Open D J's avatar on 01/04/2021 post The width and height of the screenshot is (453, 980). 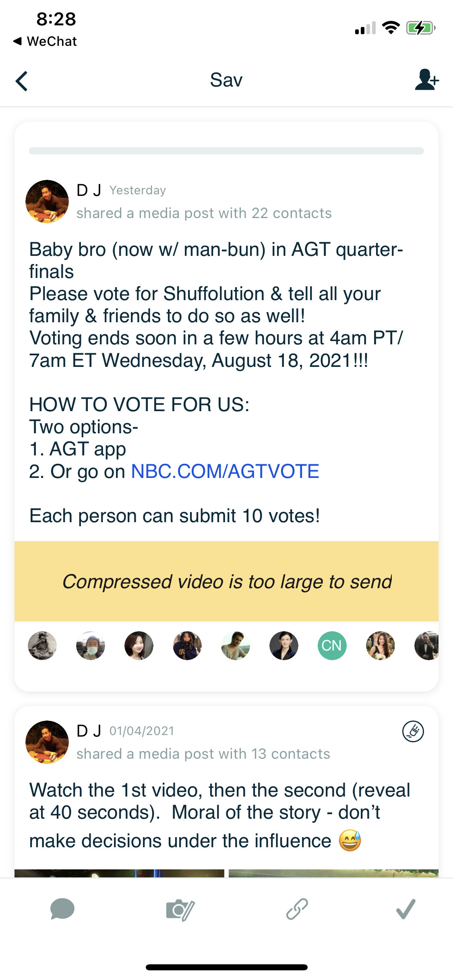click(47, 742)
